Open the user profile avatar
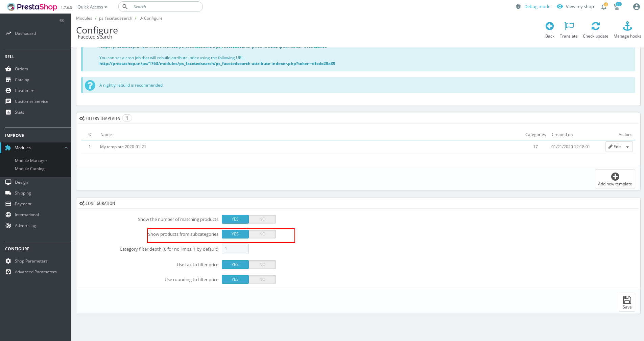644x341 pixels. [x=637, y=7]
